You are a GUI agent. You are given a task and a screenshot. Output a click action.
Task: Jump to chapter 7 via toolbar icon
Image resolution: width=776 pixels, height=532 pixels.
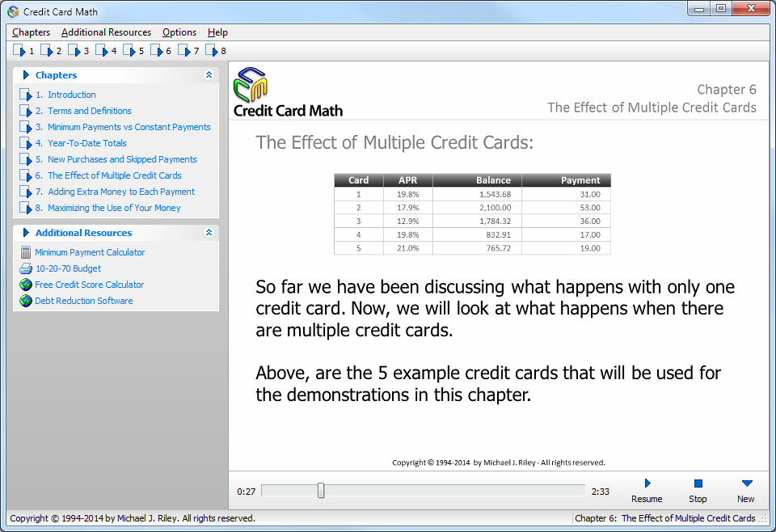coord(188,50)
